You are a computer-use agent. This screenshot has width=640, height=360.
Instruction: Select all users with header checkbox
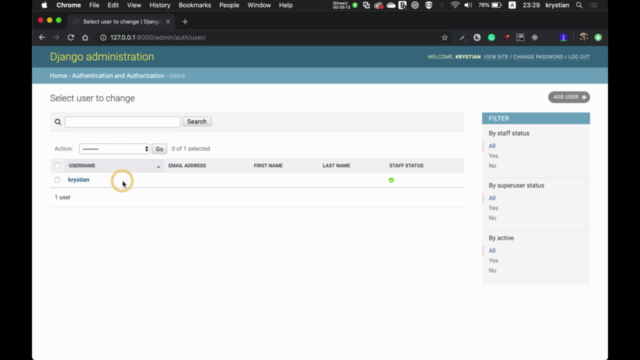tap(57, 166)
